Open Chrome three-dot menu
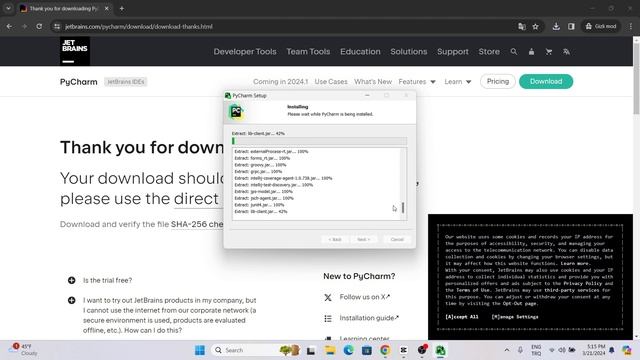The height and width of the screenshot is (360, 640). point(631,27)
